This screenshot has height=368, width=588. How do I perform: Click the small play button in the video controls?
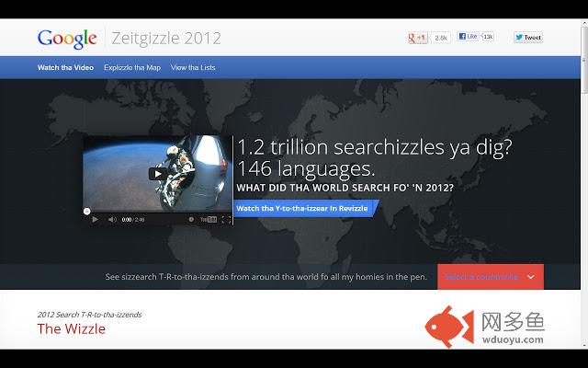[95, 219]
